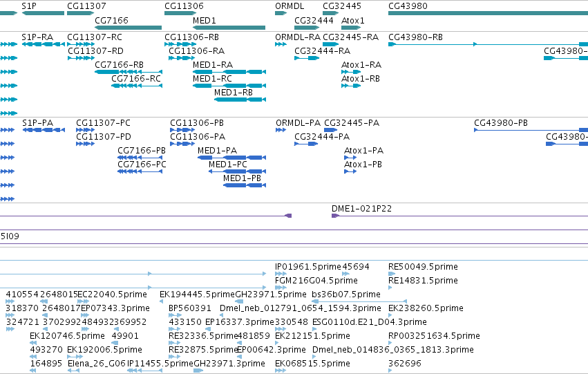Click protein CG7166-PB
Screen dimensions: 588x374
click(142, 151)
